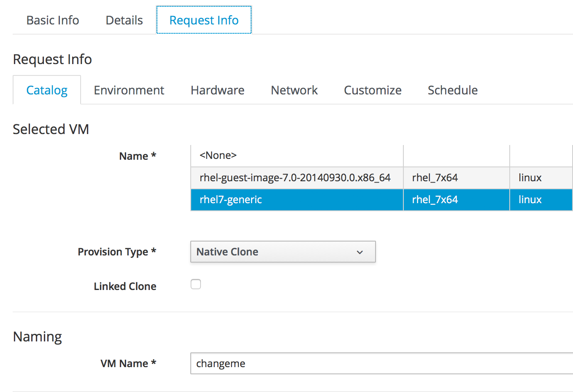Click rhel_7x64 cell in the rhel7-generic row
This screenshot has height=392, width=573.
[435, 200]
